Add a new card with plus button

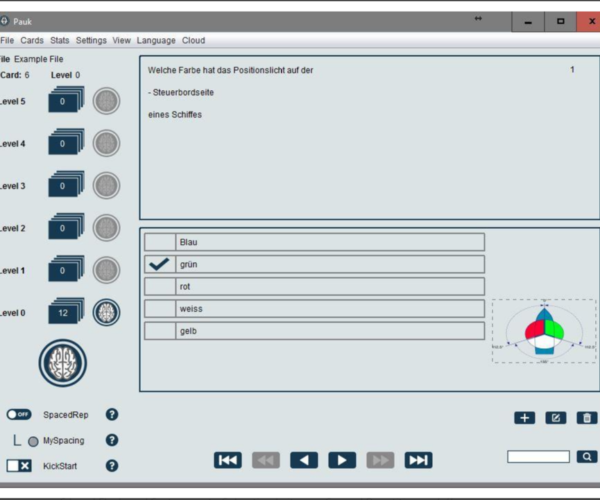525,418
